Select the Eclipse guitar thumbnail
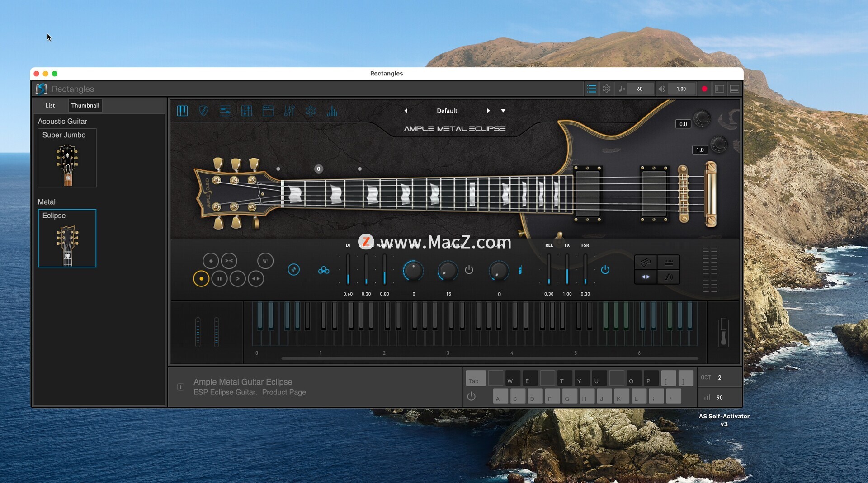Viewport: 868px width, 483px height. 67,238
